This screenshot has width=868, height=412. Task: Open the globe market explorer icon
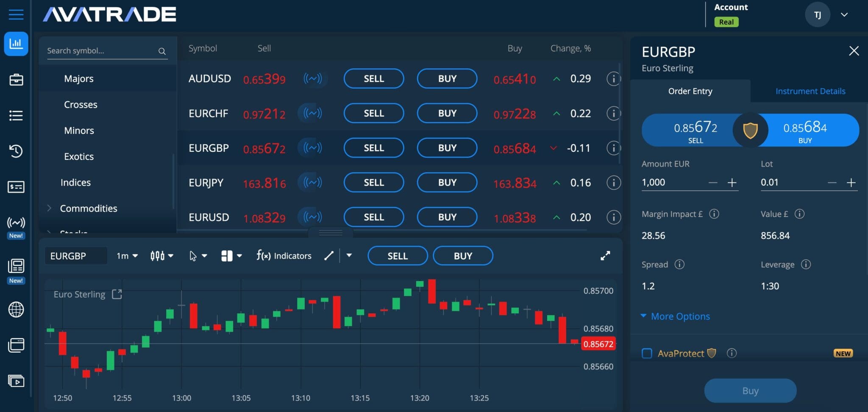coord(16,309)
